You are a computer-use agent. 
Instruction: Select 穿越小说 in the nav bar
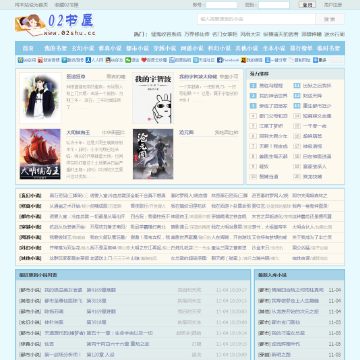(x=165, y=48)
